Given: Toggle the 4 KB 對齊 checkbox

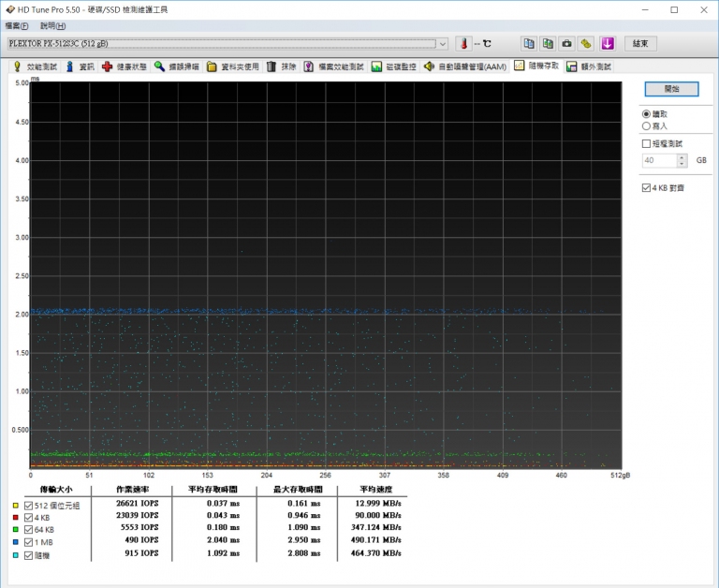Looking at the screenshot, I should click(646, 187).
